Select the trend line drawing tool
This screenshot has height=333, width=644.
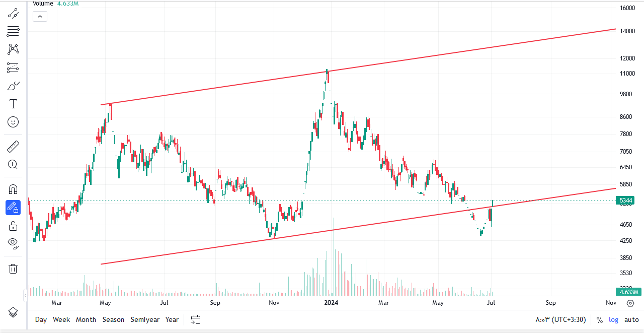point(13,13)
